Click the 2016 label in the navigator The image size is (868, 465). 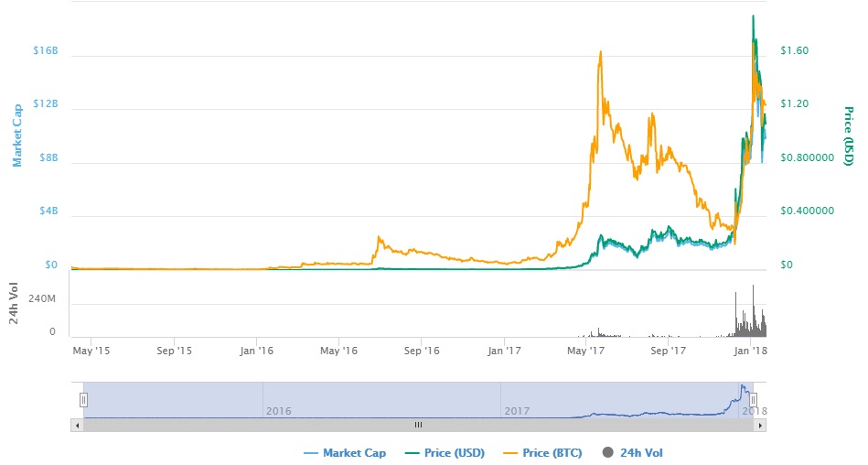[278, 411]
